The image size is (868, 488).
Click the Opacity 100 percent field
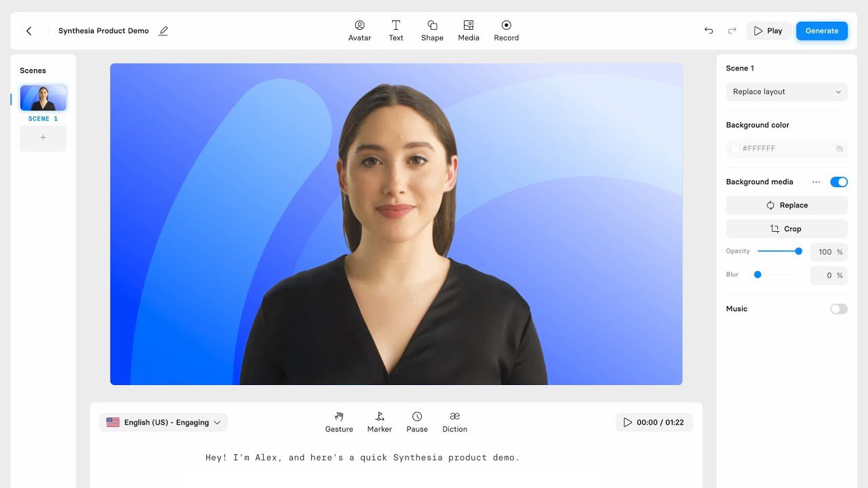click(829, 252)
